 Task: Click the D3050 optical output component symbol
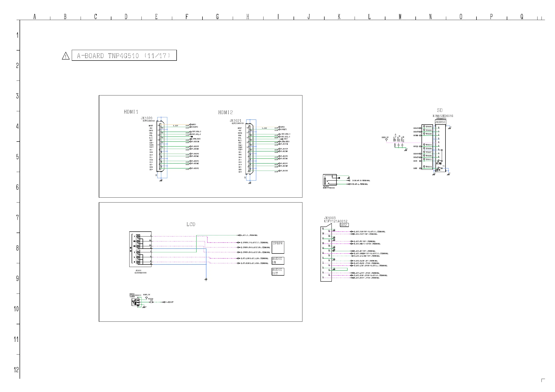tap(136, 302)
